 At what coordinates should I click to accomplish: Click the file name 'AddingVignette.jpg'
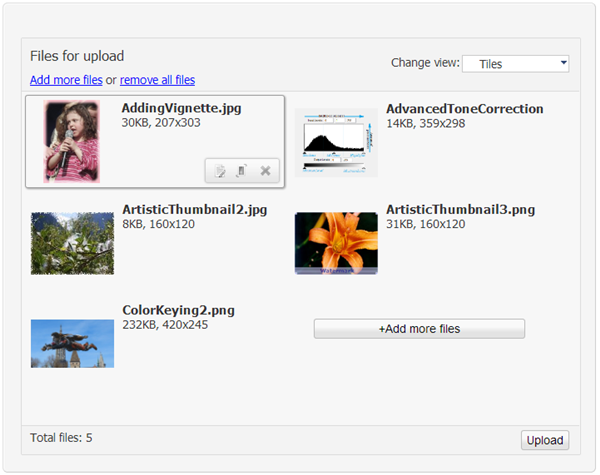pyautogui.click(x=181, y=108)
